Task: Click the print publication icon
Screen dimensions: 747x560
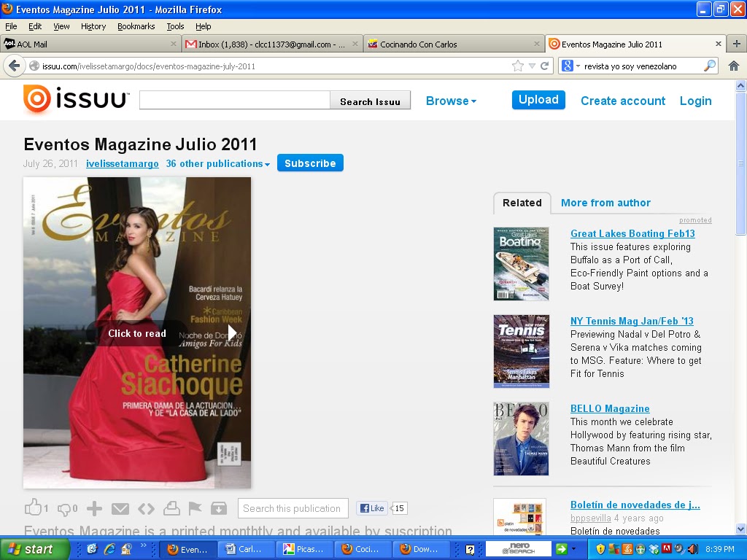Action: [171, 508]
